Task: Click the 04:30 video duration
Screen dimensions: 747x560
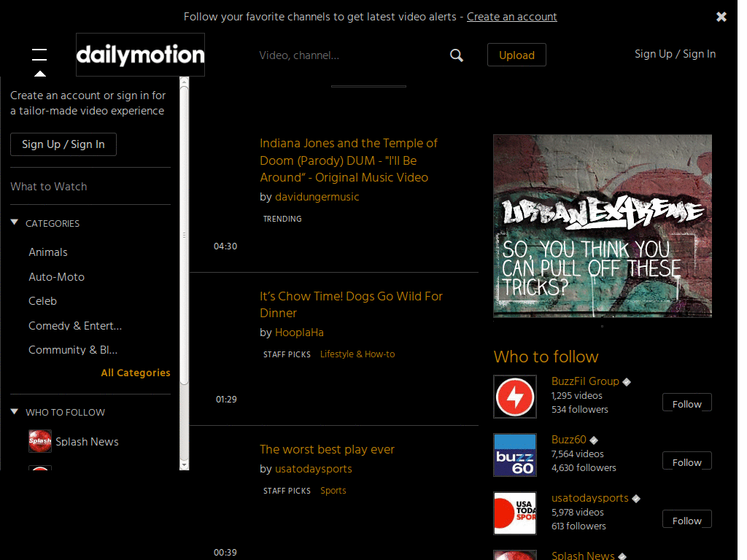Action: point(225,246)
